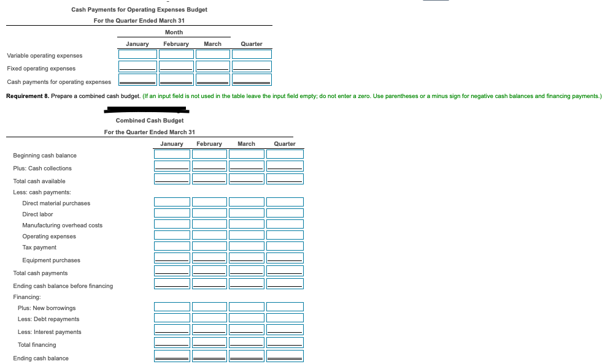Select February Tax payment field

[x=209, y=246]
